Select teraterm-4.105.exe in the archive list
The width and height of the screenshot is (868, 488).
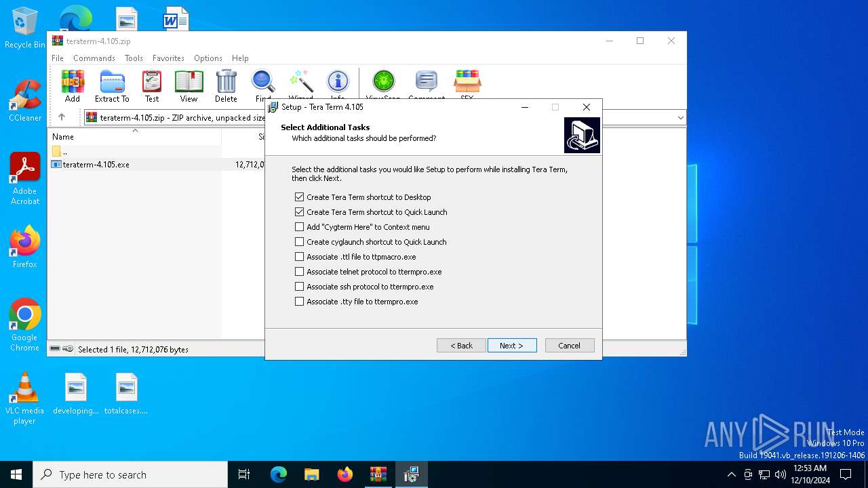point(96,165)
